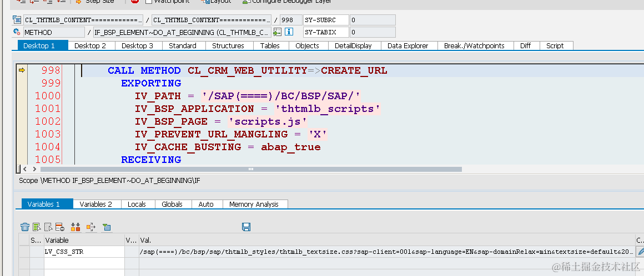Switch to the Desktop 1 tab
644x276 pixels.
43,45
